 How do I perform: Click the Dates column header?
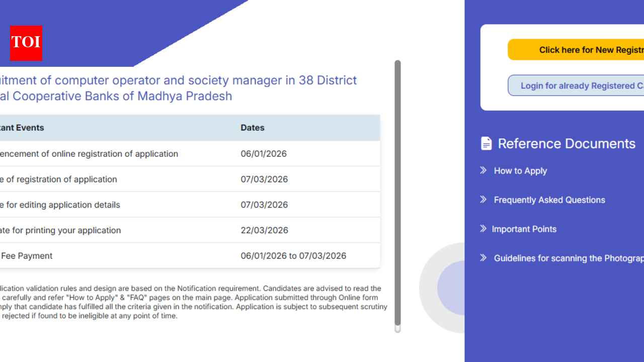(x=253, y=128)
